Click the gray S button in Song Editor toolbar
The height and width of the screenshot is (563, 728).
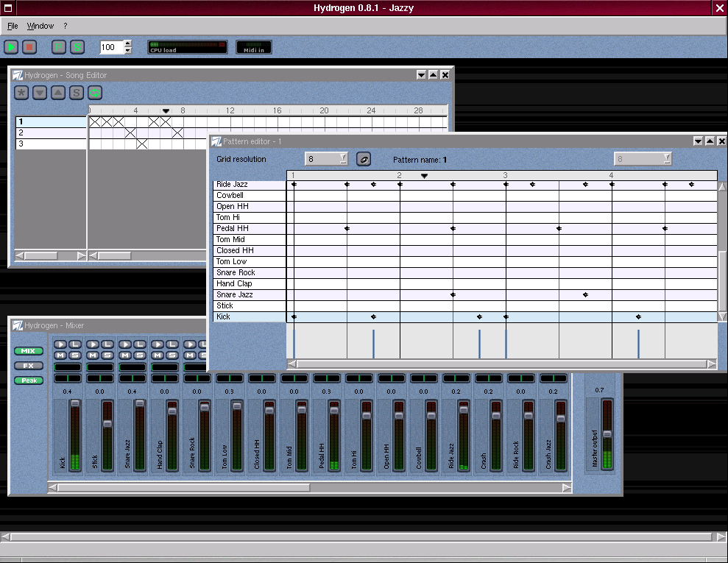tap(77, 93)
